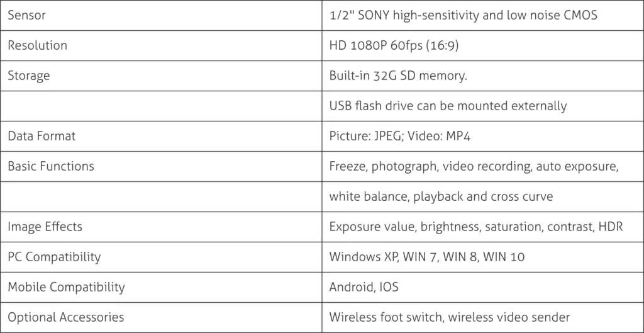Screen dimensions: 644x333
Task: Click the Sensor label cell
Action: [26, 15]
